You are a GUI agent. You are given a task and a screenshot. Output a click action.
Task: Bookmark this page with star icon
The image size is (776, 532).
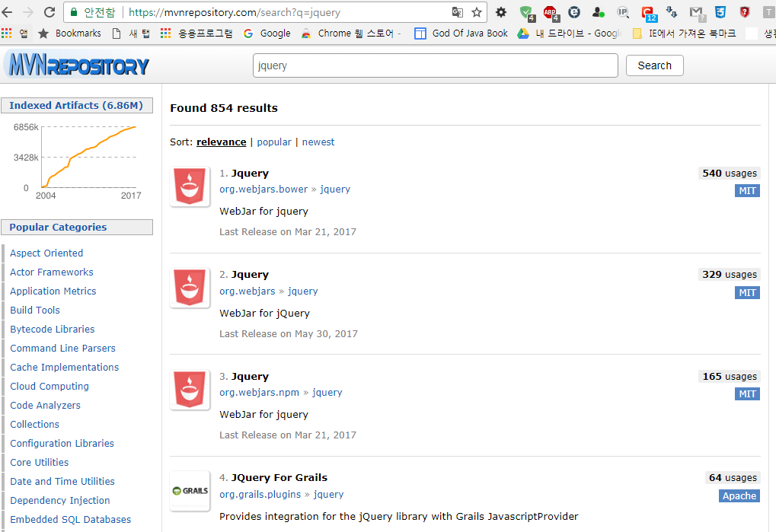(477, 12)
